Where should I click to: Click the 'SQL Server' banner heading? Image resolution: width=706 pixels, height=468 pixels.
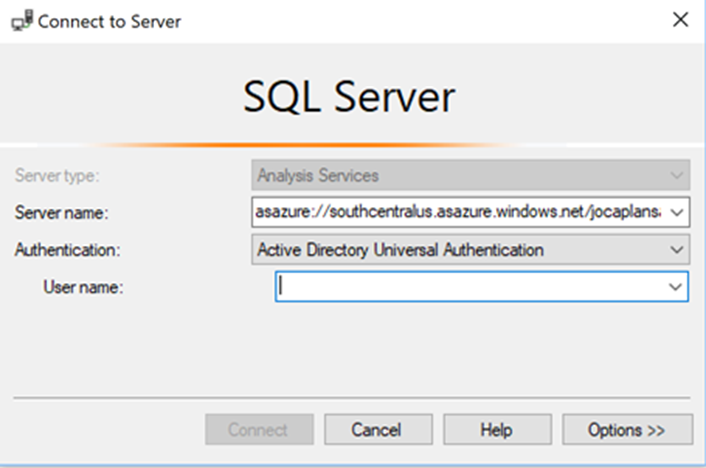point(349,96)
